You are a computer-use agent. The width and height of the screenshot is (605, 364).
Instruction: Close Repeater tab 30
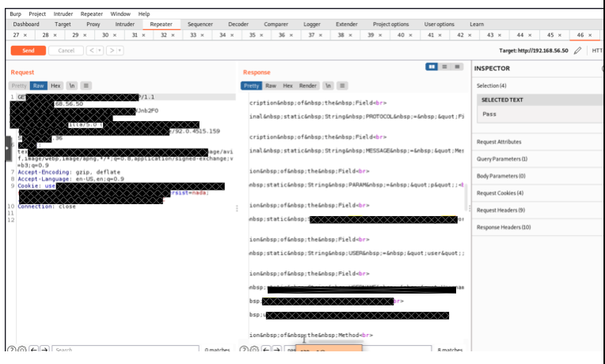(x=115, y=35)
